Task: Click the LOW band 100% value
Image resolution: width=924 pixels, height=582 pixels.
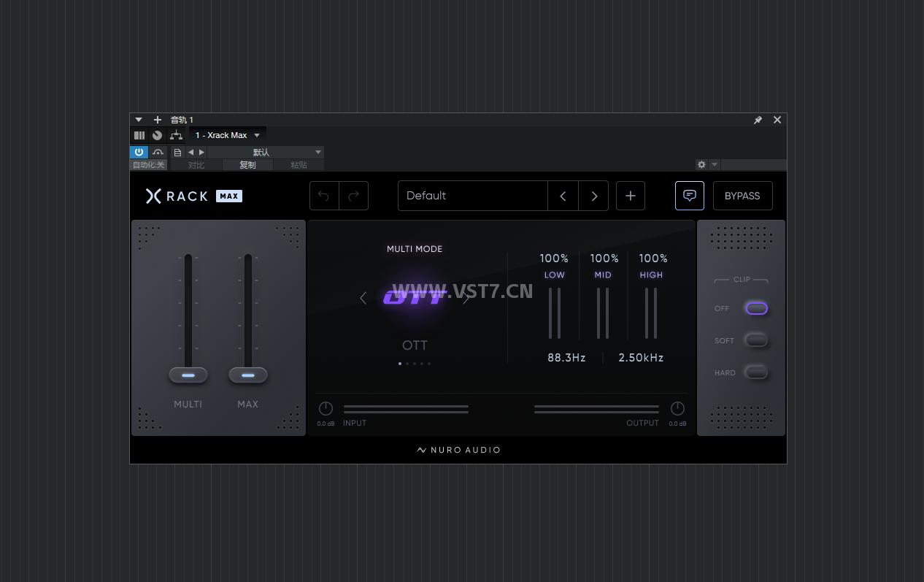Action: point(554,259)
